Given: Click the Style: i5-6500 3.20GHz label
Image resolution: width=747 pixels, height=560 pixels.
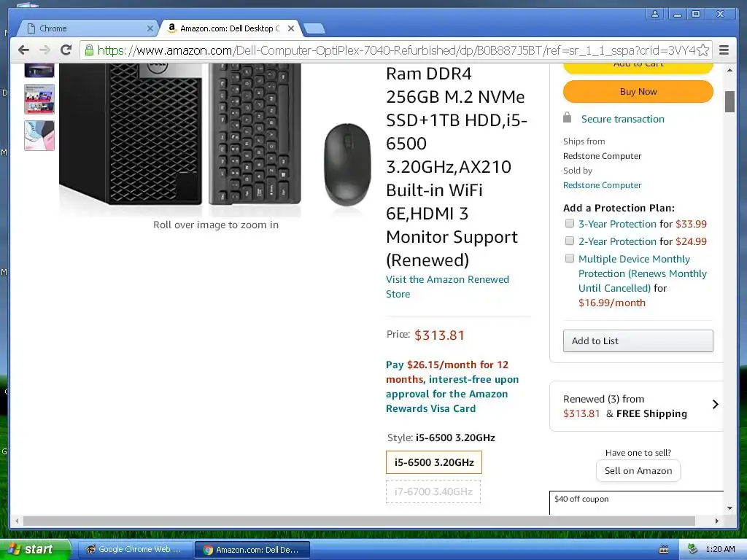Looking at the screenshot, I should [441, 437].
